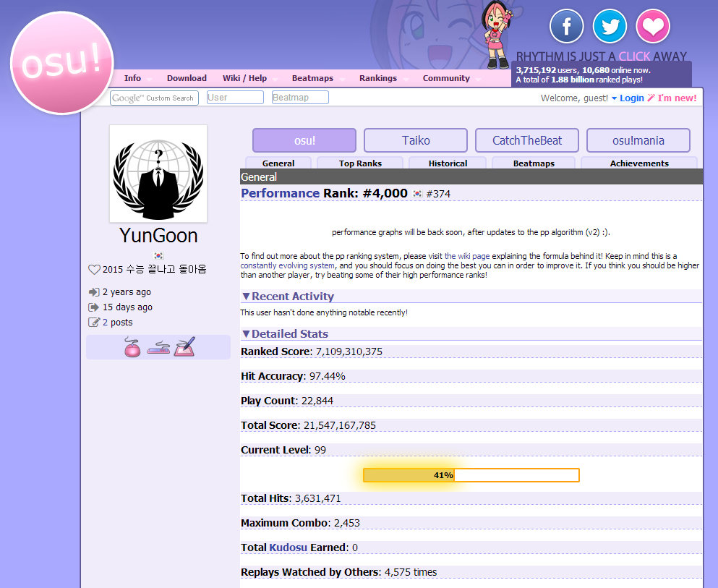Click the pink-haired mascot character
The width and height of the screenshot is (718, 588).
(x=496, y=35)
